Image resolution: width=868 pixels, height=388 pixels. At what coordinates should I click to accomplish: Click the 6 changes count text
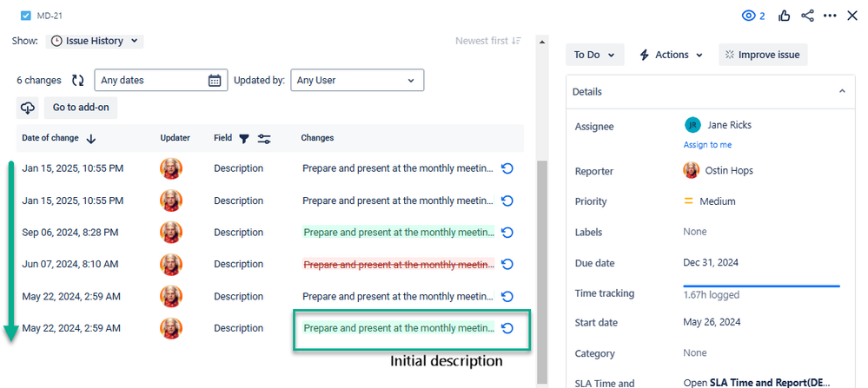pyautogui.click(x=39, y=80)
